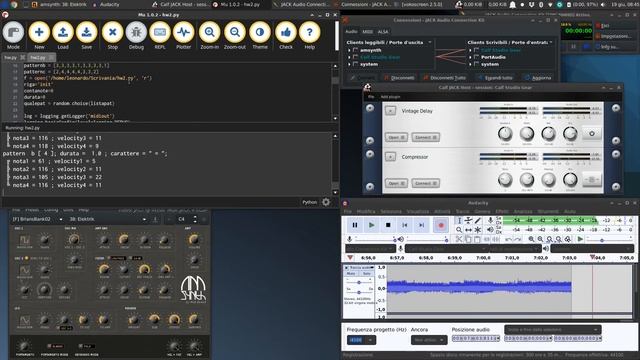Screen dimensions: 640x360
Task: Toggle Solo on the Audacity audio track
Action: click(366, 273)
